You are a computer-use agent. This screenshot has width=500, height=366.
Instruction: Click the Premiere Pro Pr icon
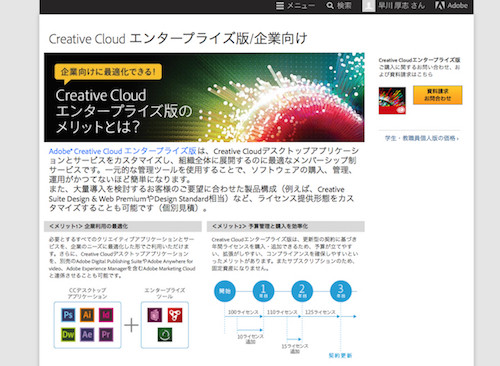(106, 335)
